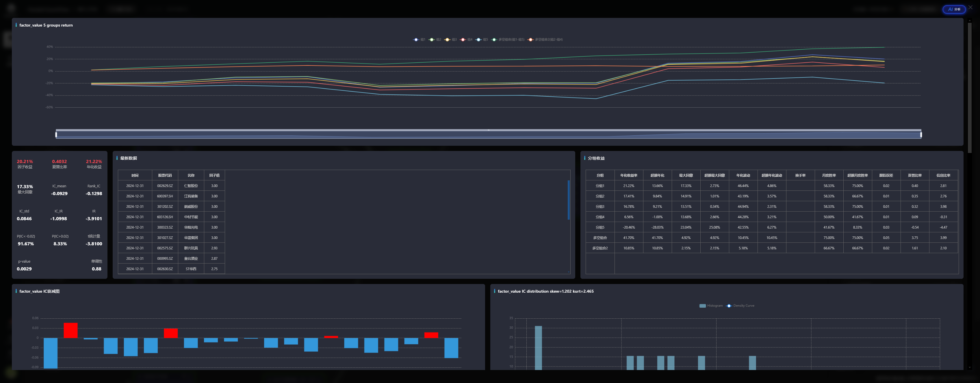The height and width of the screenshot is (383, 980).
Task: Click the 夏普比率 column header
Action: pos(915,175)
